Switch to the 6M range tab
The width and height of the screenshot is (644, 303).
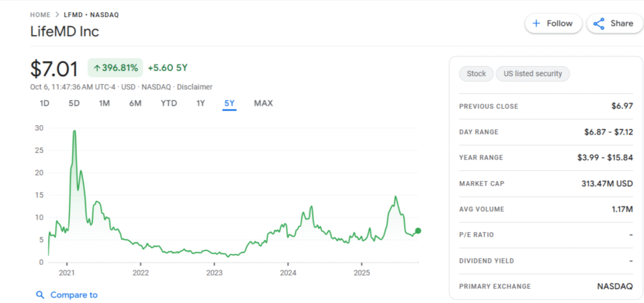click(x=135, y=103)
